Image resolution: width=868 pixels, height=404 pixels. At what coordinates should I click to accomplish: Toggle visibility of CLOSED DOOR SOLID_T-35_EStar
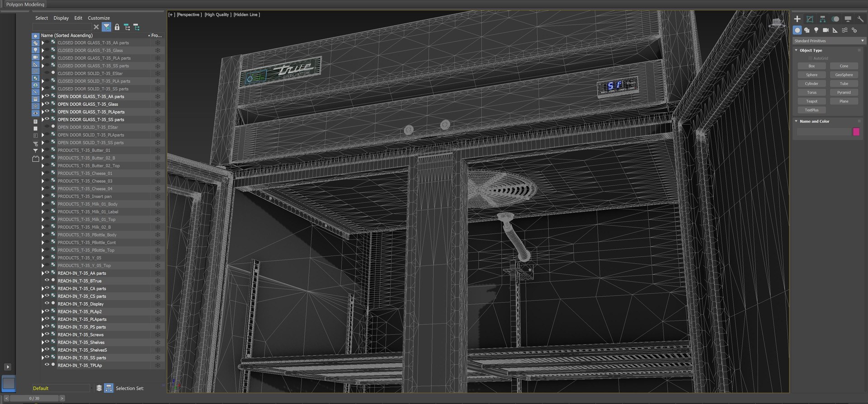tap(47, 73)
